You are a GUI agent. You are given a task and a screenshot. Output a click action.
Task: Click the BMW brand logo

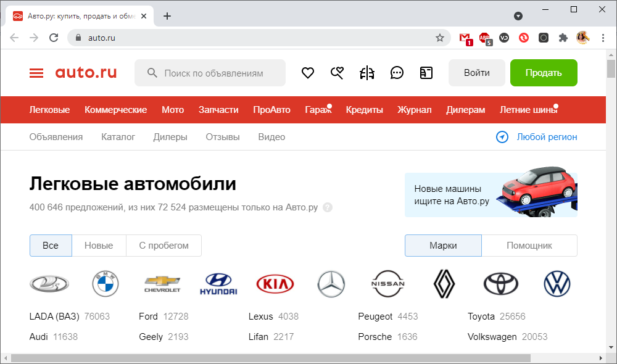tap(105, 284)
